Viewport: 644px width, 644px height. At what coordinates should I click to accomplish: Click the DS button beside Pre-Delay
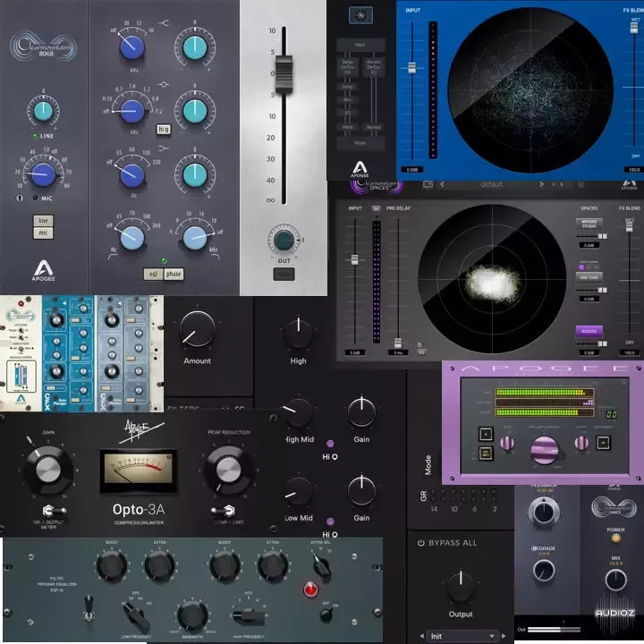click(376, 208)
